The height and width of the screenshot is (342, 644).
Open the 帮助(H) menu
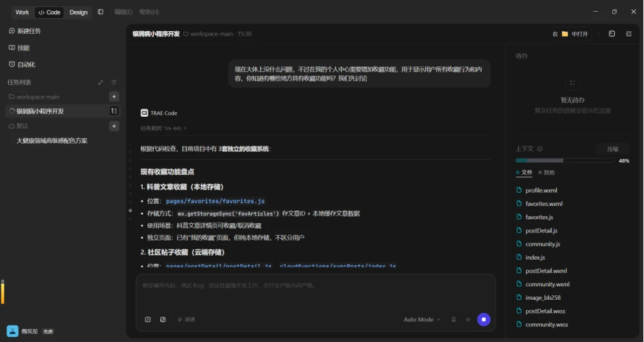coord(149,12)
